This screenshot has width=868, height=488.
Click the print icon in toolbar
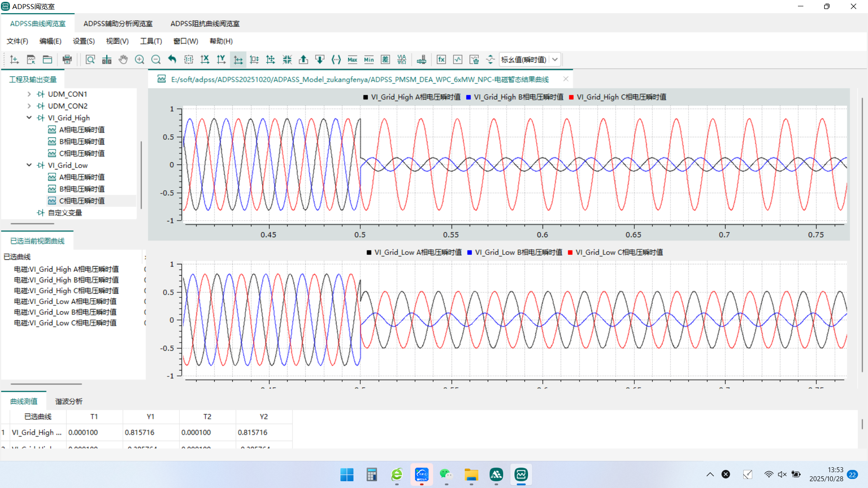tap(67, 60)
